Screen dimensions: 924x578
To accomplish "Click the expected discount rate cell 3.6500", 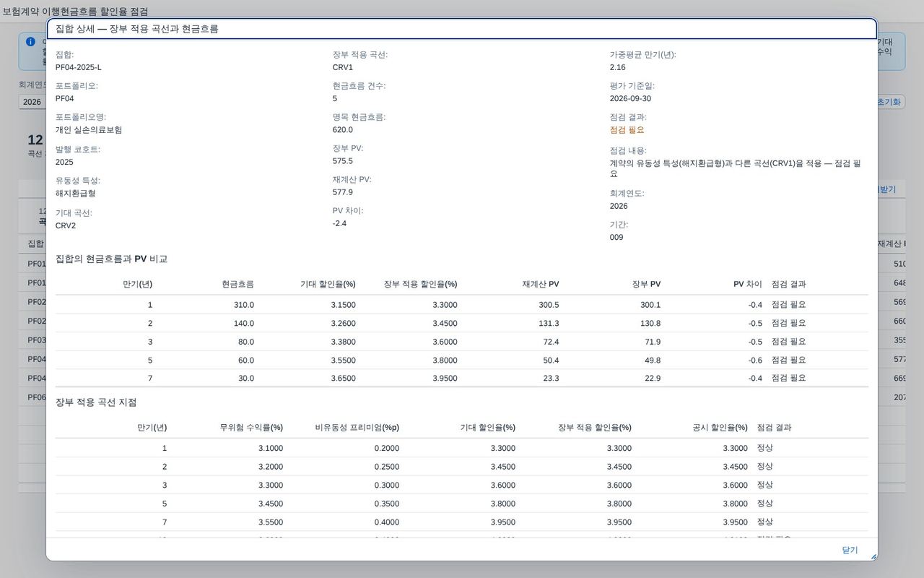I will coord(343,378).
